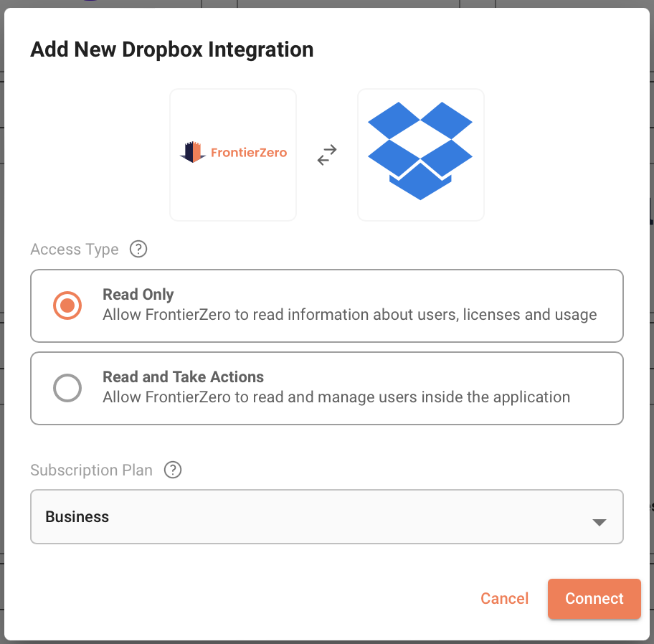The width and height of the screenshot is (654, 644).
Task: Select the Read Only radio button
Action: 67,306
